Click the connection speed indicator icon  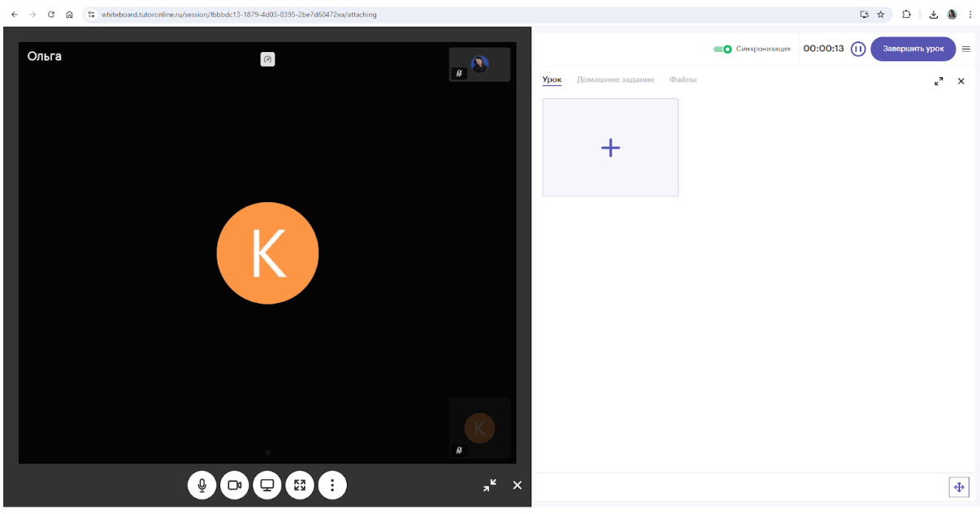tap(267, 58)
